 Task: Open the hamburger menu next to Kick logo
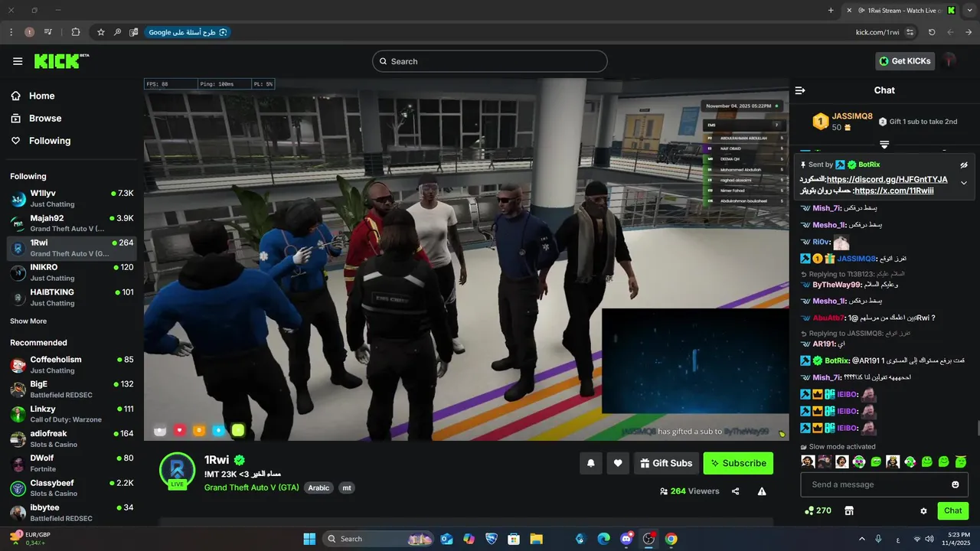[x=18, y=61]
